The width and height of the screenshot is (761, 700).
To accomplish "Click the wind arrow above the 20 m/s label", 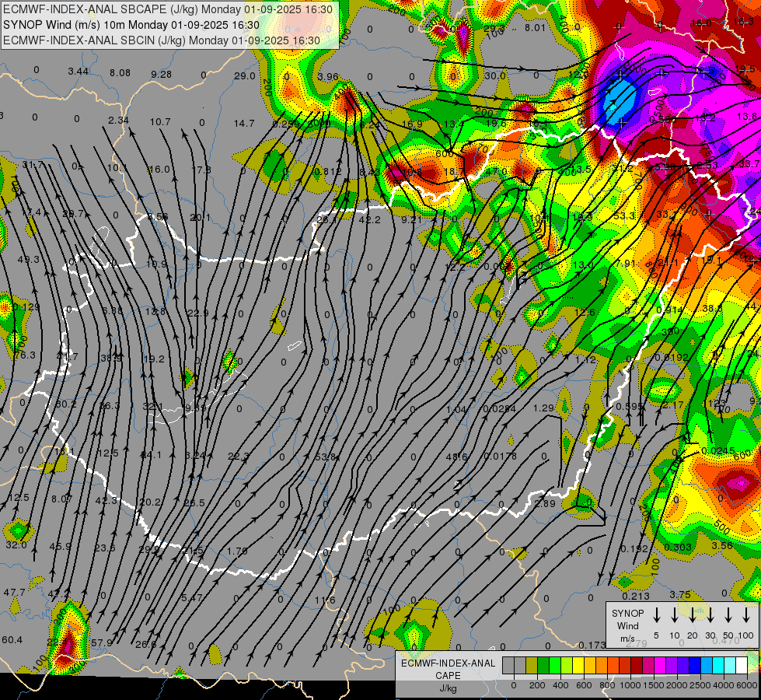I will pos(693,614).
